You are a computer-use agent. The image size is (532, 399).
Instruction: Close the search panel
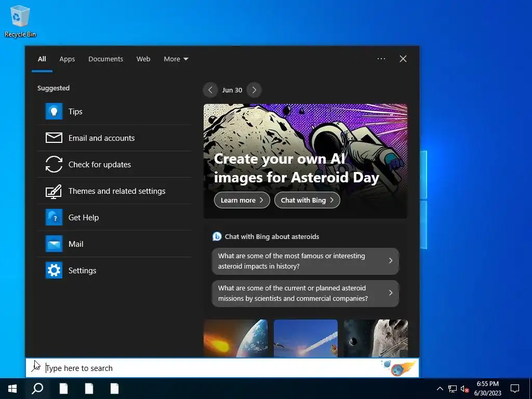[403, 59]
